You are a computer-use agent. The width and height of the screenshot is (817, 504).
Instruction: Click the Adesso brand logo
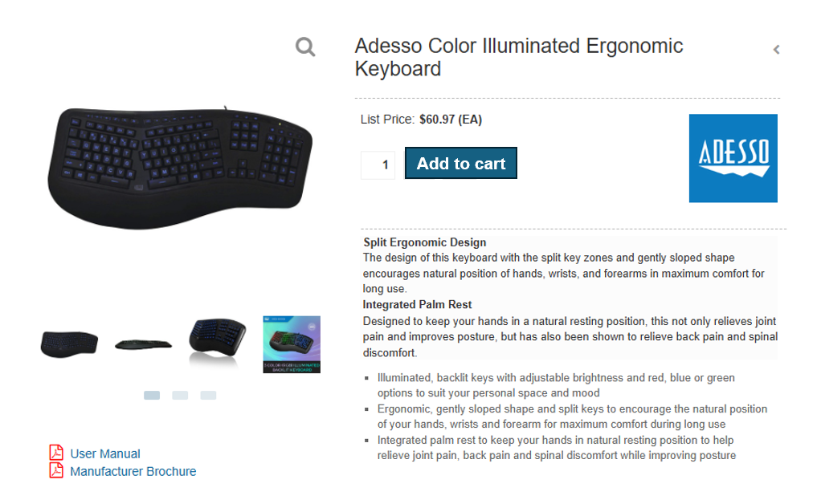733,158
